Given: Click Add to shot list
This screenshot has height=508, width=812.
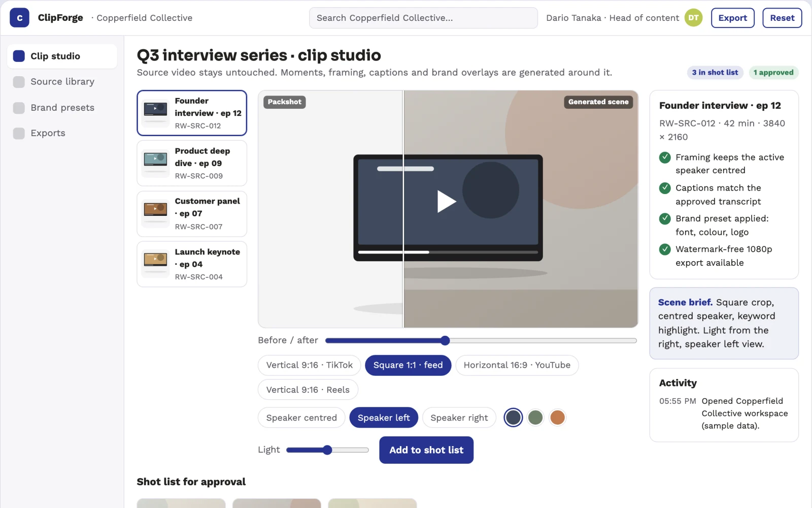Looking at the screenshot, I should [x=426, y=450].
